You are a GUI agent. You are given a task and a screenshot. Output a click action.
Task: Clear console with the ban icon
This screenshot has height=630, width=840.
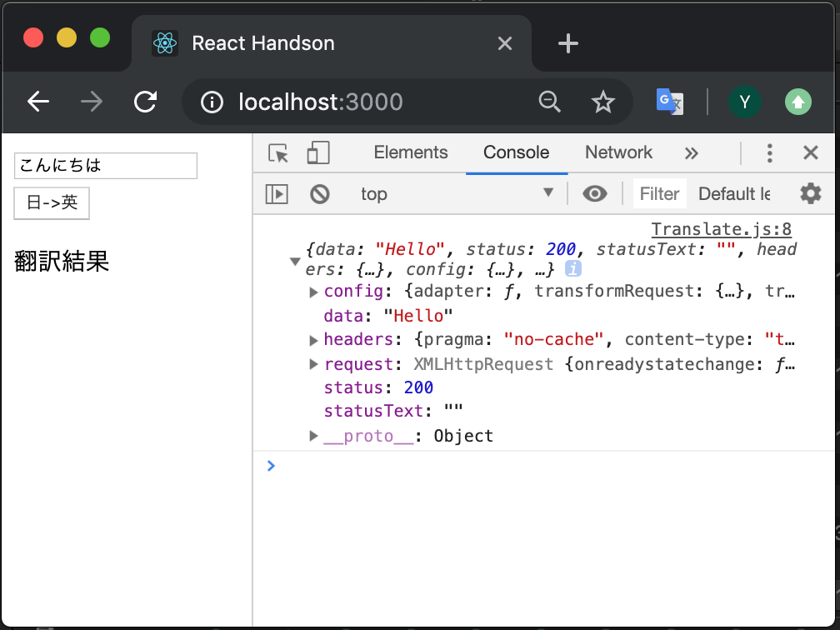click(x=320, y=194)
